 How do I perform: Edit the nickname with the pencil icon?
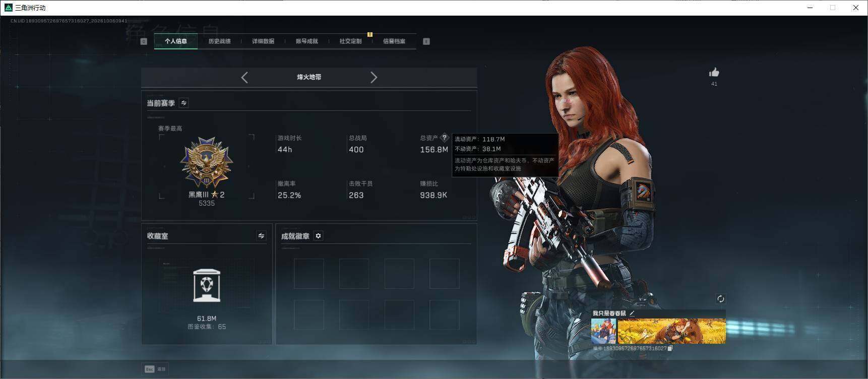coord(632,313)
